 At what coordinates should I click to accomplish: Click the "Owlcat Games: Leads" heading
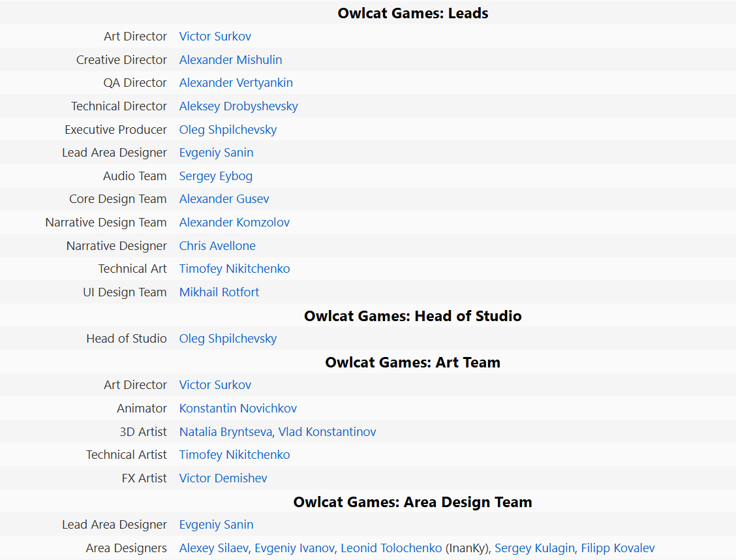[413, 13]
